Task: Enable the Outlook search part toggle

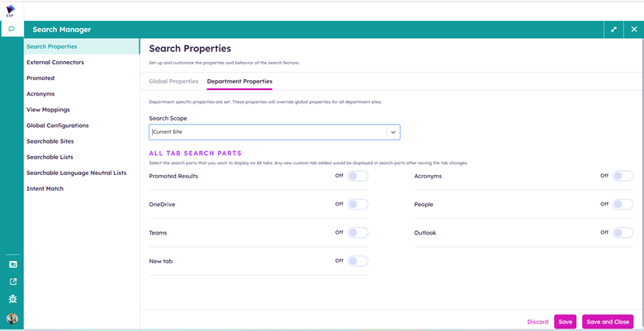Action: [x=623, y=233]
